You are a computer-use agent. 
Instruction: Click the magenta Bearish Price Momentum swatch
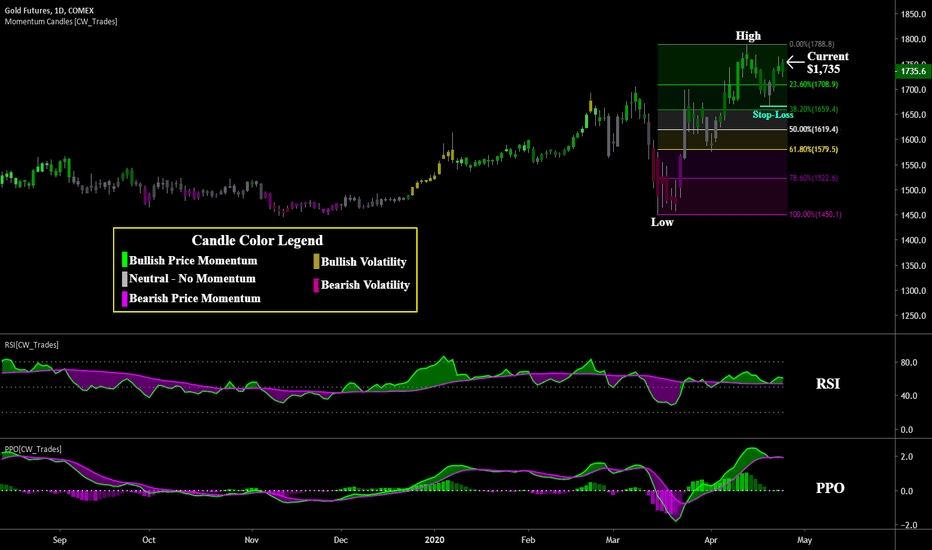[125, 298]
